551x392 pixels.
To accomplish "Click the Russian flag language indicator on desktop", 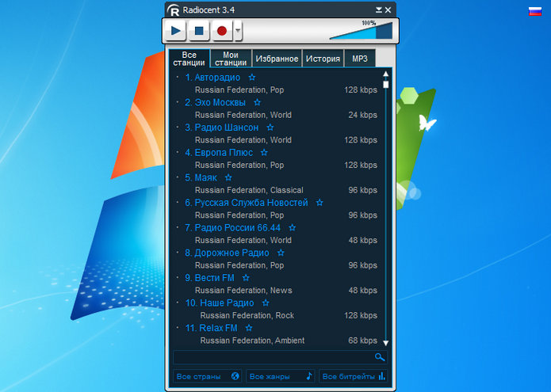I will pos(535,11).
